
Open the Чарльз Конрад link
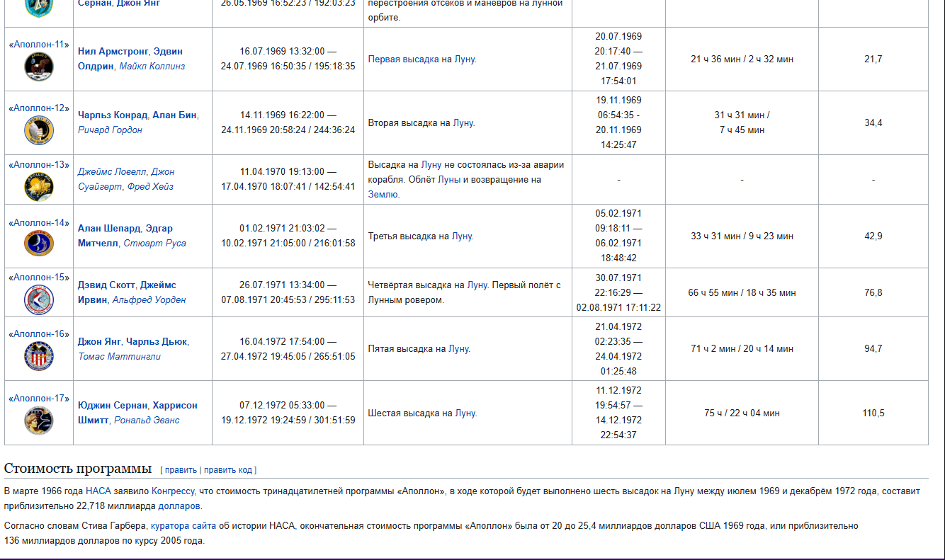(x=113, y=115)
